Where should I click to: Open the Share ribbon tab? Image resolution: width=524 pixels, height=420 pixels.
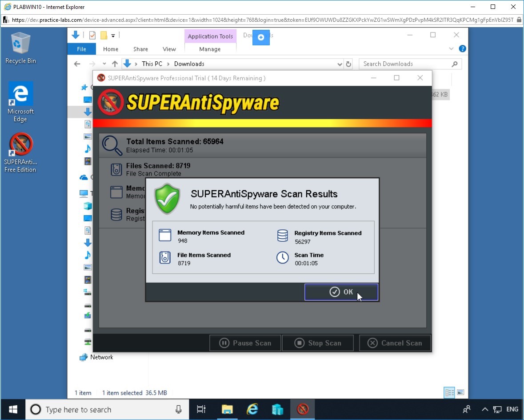pyautogui.click(x=140, y=49)
